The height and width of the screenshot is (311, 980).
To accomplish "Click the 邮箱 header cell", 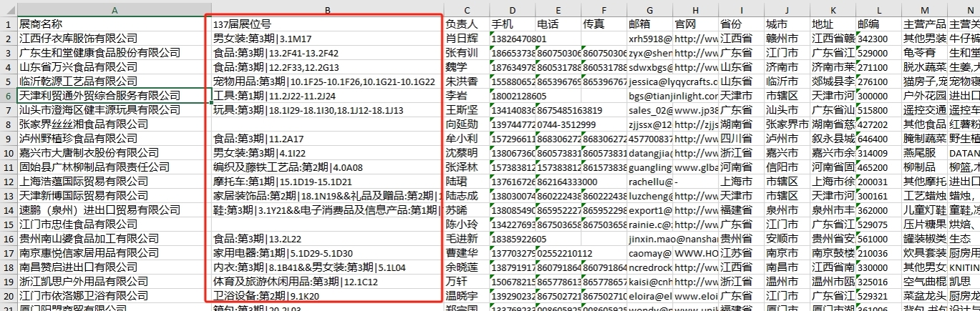I will coord(649,24).
